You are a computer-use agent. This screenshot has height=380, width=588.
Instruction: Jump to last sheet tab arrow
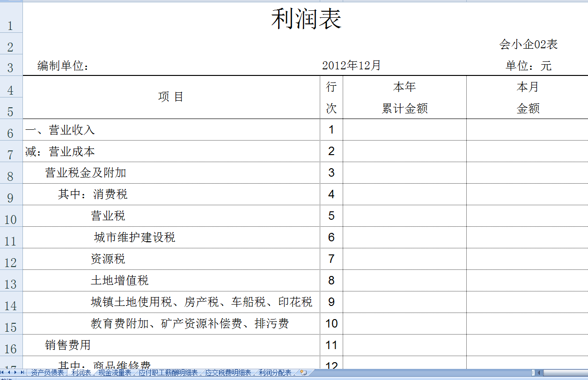coord(22,373)
